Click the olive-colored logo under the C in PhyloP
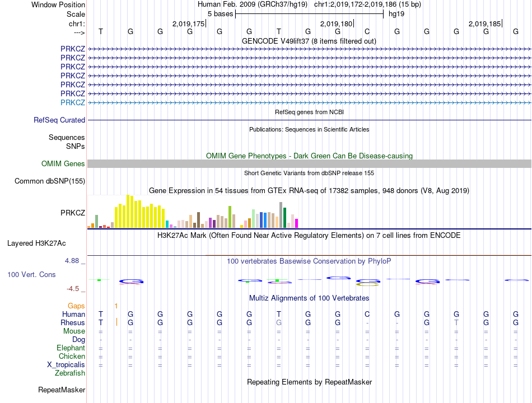The height and width of the screenshot is (403, 532). [367, 285]
